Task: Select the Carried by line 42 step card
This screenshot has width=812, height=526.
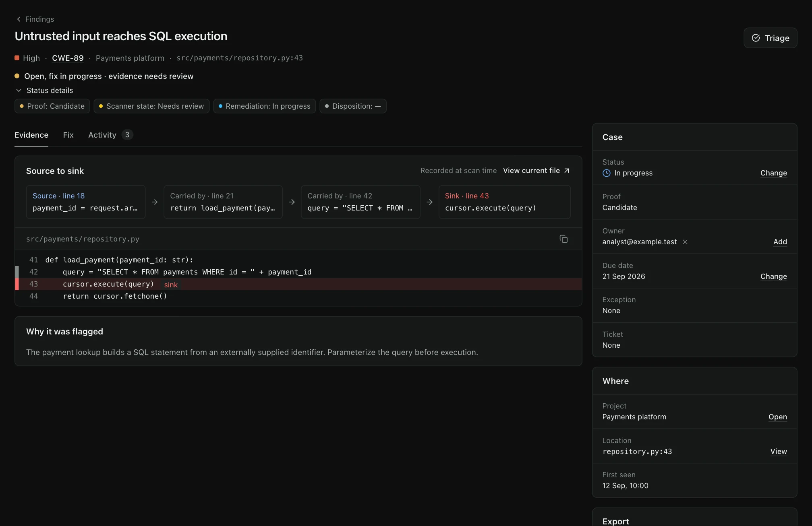Action: point(360,202)
